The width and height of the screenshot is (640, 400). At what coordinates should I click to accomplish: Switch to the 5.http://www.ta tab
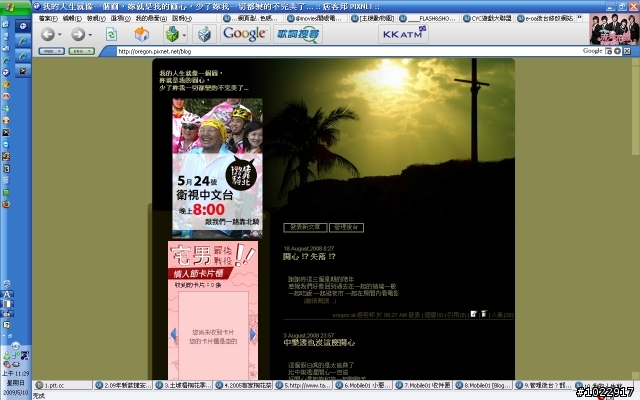point(303,385)
